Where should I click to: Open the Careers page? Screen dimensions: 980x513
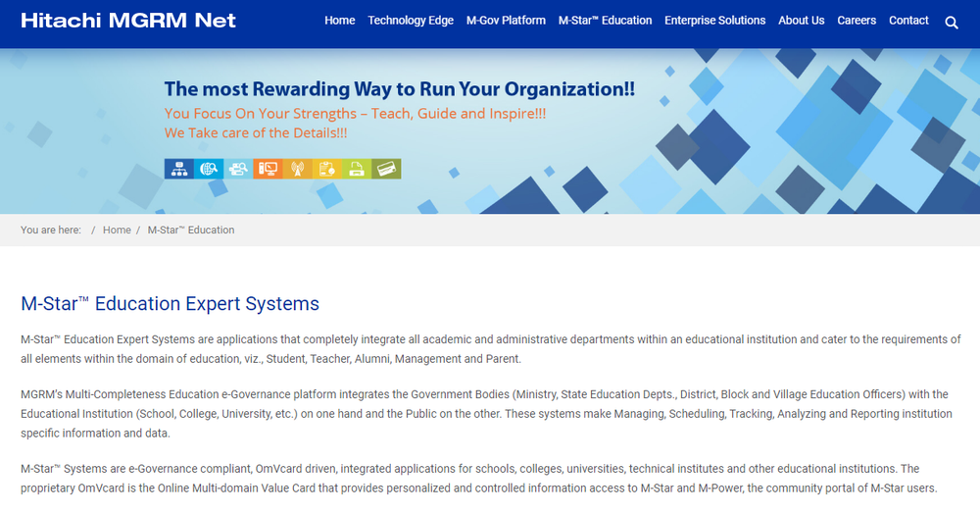(857, 21)
